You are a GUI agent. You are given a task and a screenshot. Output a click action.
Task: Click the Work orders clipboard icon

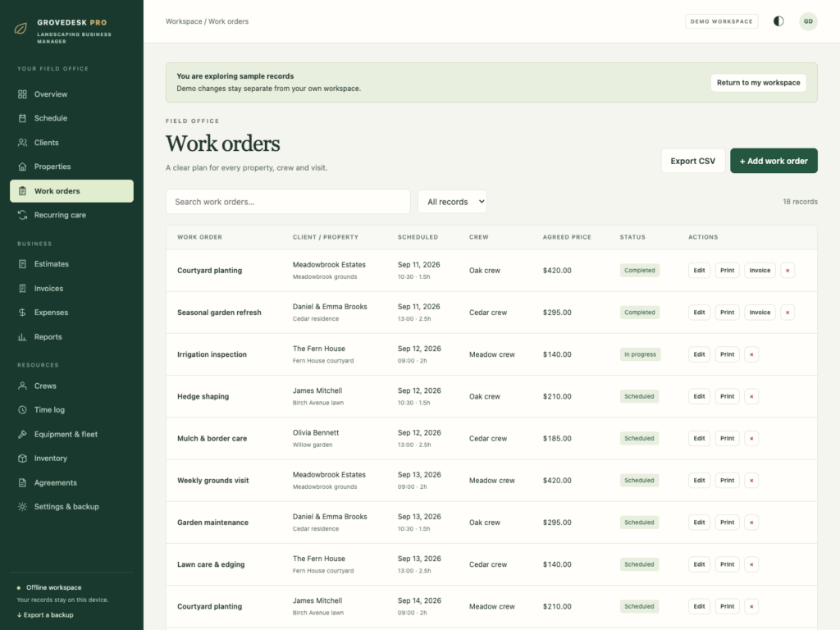click(x=22, y=191)
